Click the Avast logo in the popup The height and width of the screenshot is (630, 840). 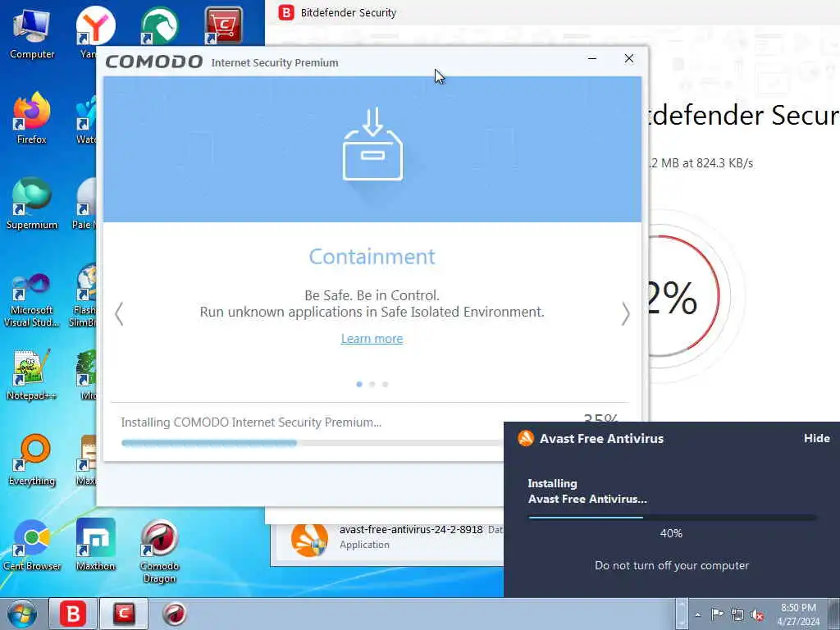tap(526, 438)
